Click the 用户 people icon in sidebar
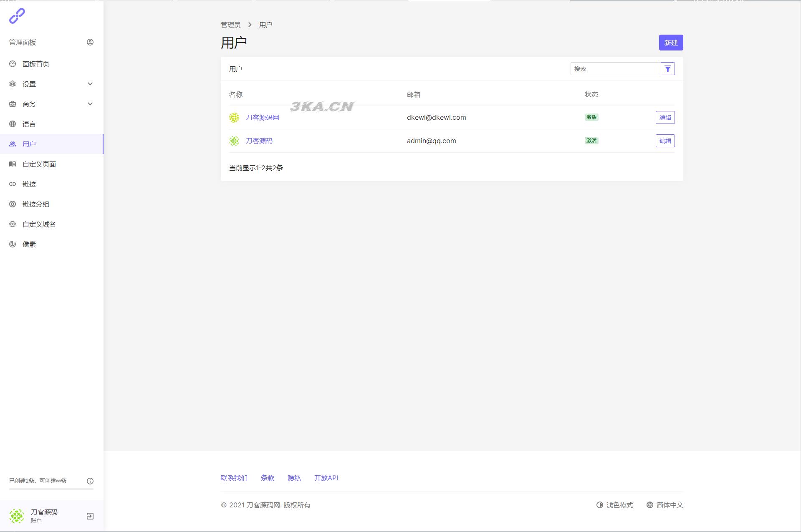This screenshot has height=532, width=801. [13, 144]
